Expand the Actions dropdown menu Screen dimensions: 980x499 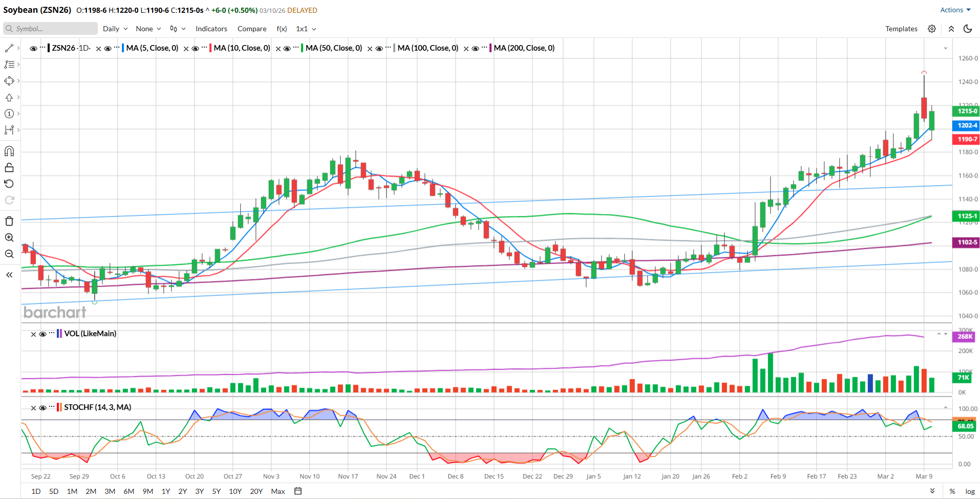click(955, 10)
